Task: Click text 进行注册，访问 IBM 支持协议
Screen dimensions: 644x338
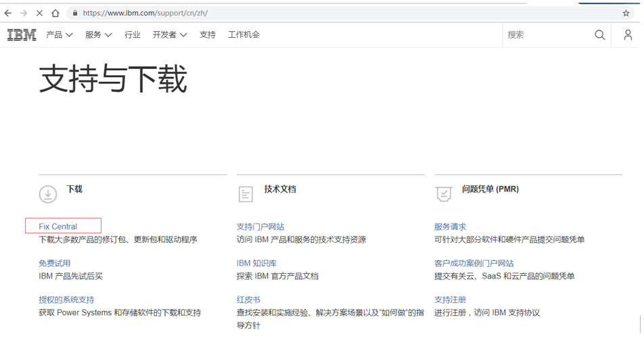Action: (x=487, y=312)
